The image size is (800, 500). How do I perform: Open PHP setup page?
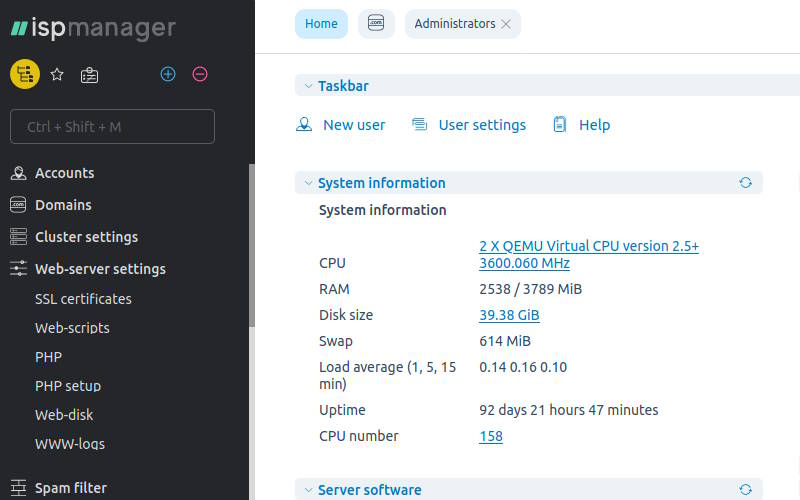pyautogui.click(x=68, y=386)
